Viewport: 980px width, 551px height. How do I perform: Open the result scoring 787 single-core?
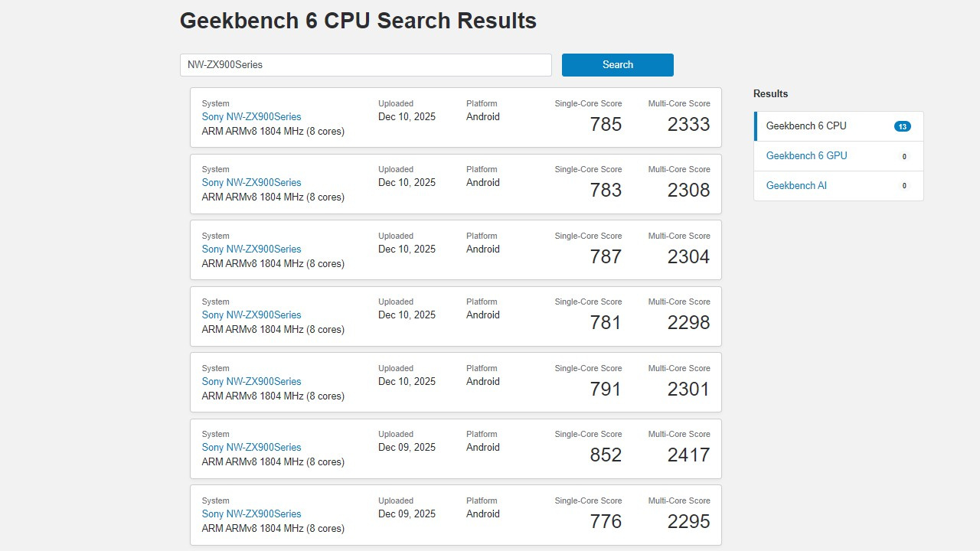point(251,249)
